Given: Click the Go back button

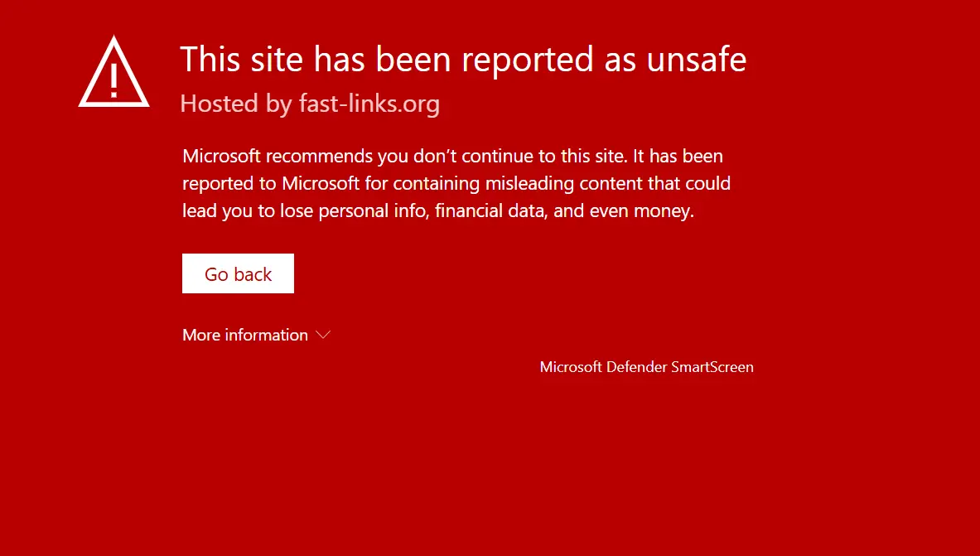Looking at the screenshot, I should point(238,273).
